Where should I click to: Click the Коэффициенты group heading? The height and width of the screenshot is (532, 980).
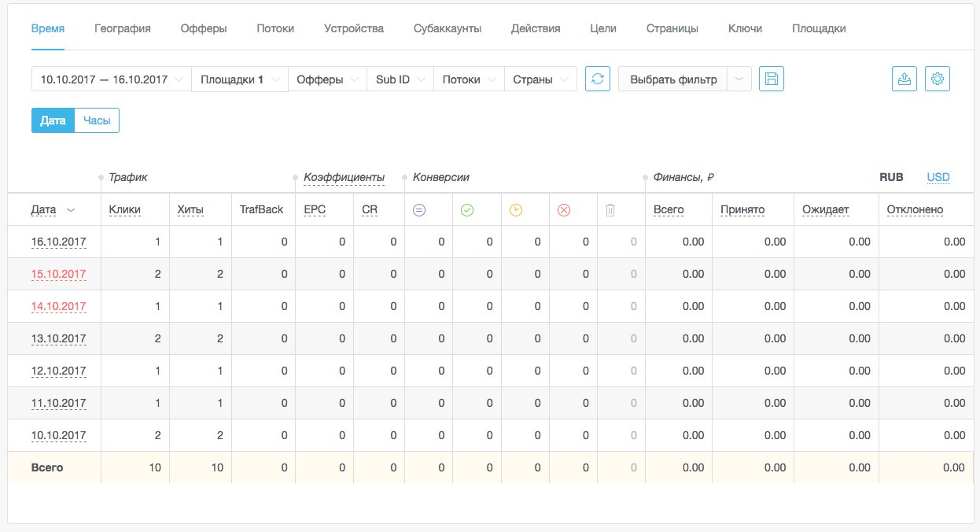pos(344,178)
